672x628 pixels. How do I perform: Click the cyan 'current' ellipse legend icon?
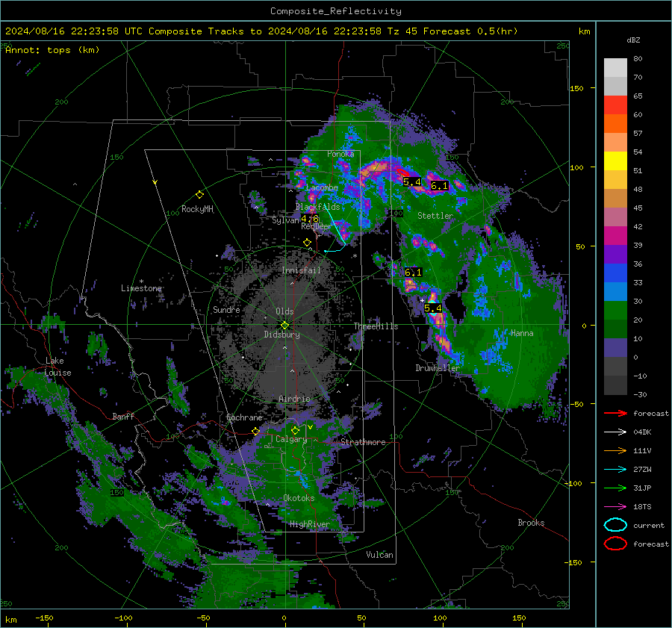615,525
